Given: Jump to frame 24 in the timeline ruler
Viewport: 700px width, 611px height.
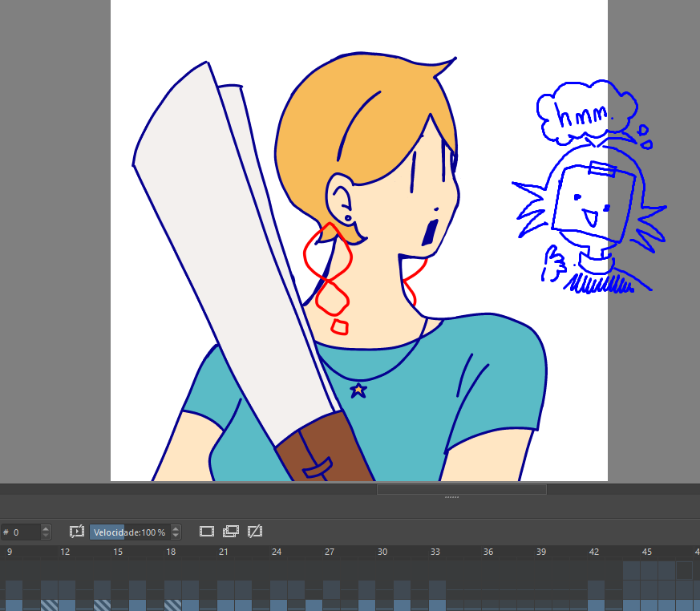Looking at the screenshot, I should click(x=277, y=552).
